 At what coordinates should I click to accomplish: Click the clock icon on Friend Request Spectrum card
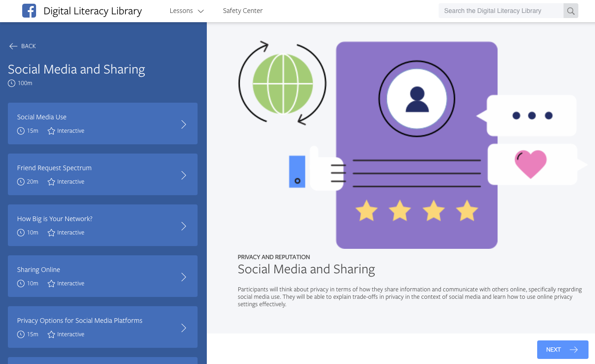click(20, 182)
